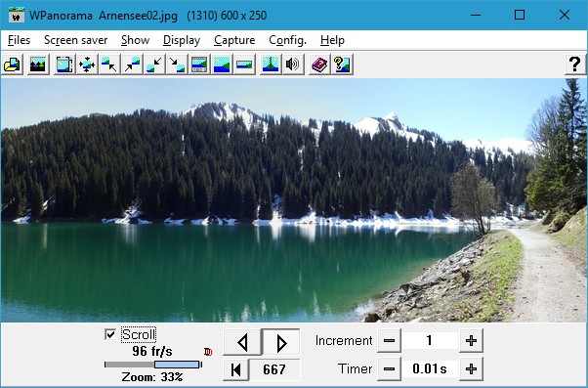588x388 pixels.
Task: Open the Help menu
Action: point(332,40)
